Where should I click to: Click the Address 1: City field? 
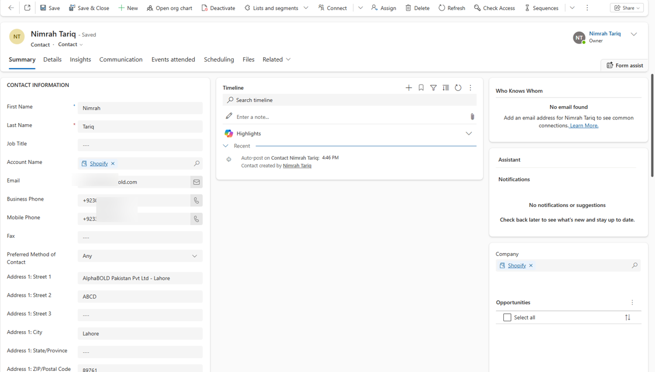click(x=140, y=334)
